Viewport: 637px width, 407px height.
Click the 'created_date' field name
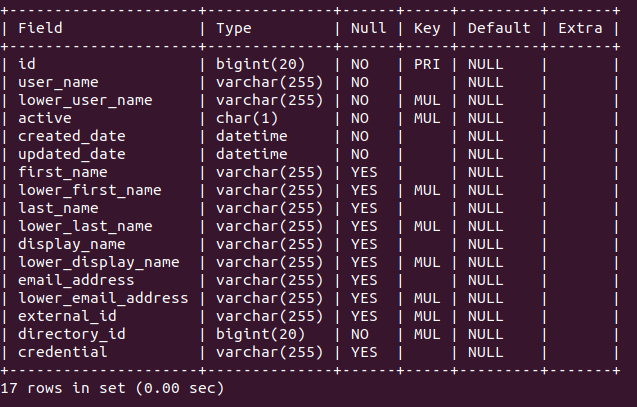point(72,136)
